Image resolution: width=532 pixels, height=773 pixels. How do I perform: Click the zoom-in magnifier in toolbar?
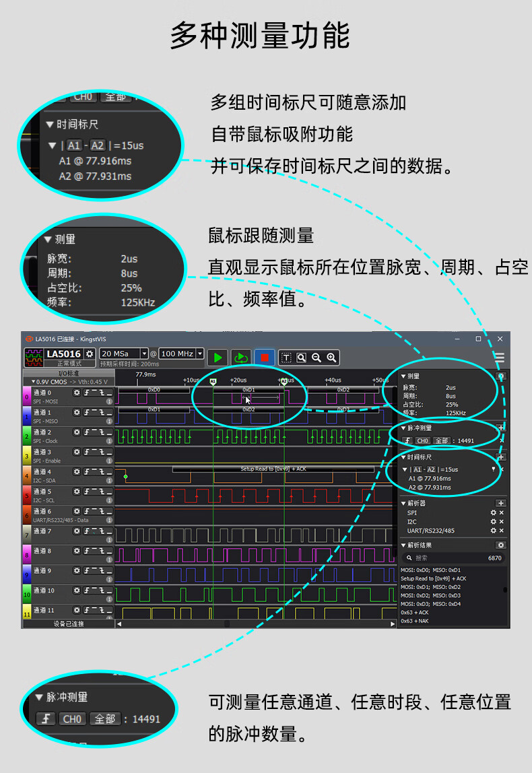pyautogui.click(x=331, y=358)
